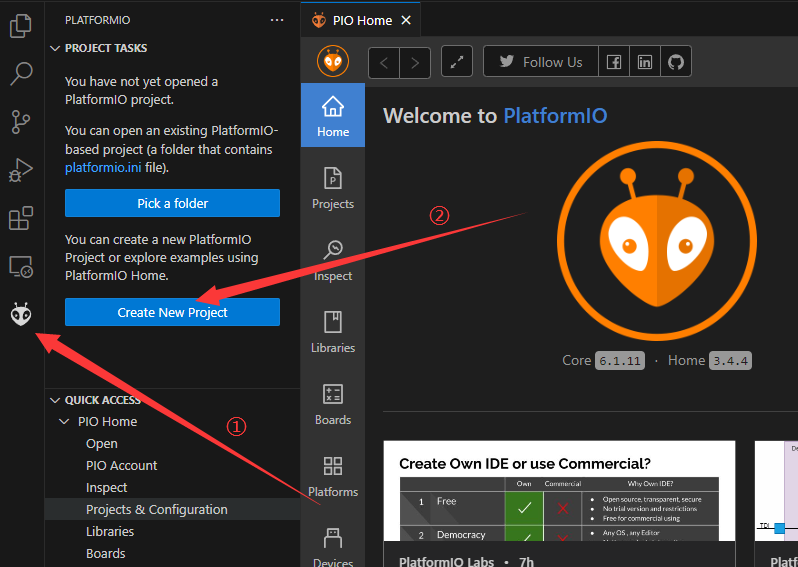Click the Core version badge 6.1.11
798x567 pixels.
click(620, 361)
